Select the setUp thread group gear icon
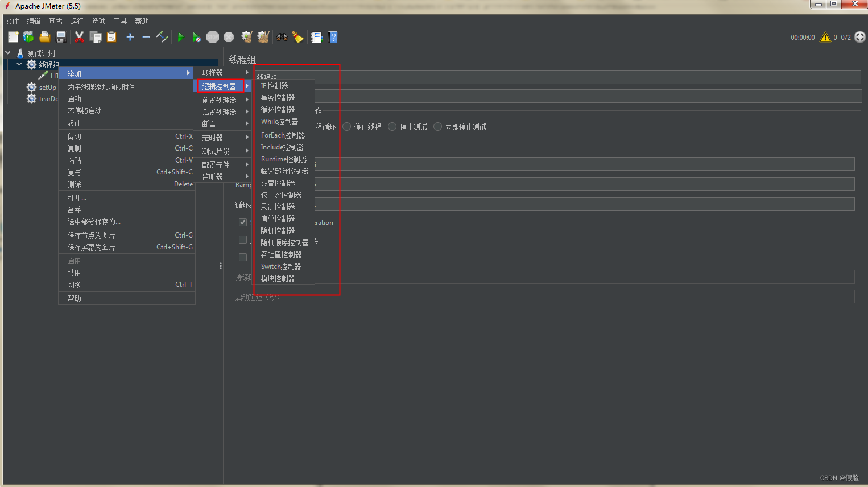This screenshot has width=868, height=487. click(32, 88)
